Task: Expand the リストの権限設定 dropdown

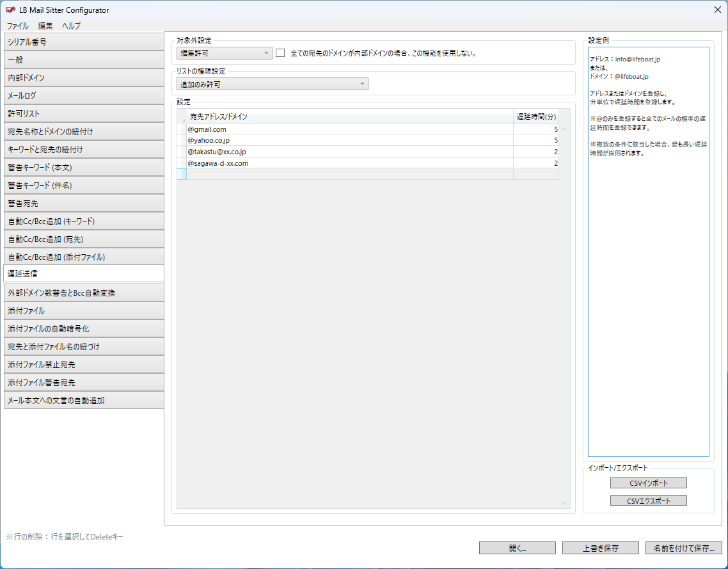Action: click(272, 84)
